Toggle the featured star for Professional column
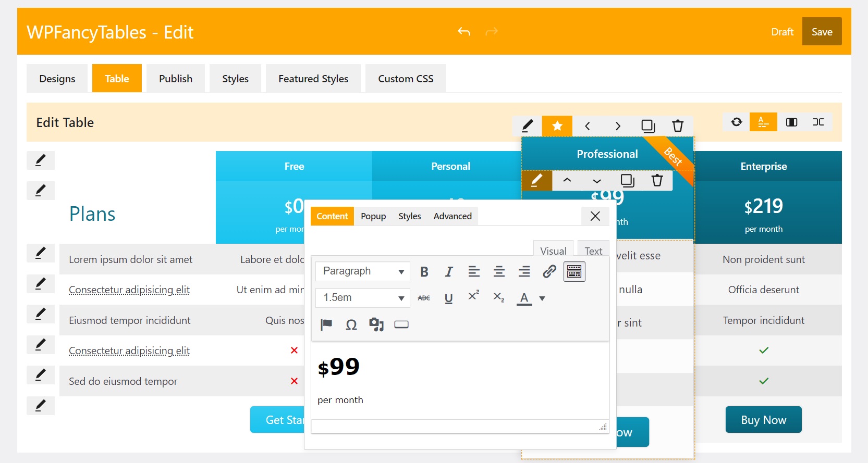Viewport: 868px width, 463px height. click(557, 126)
